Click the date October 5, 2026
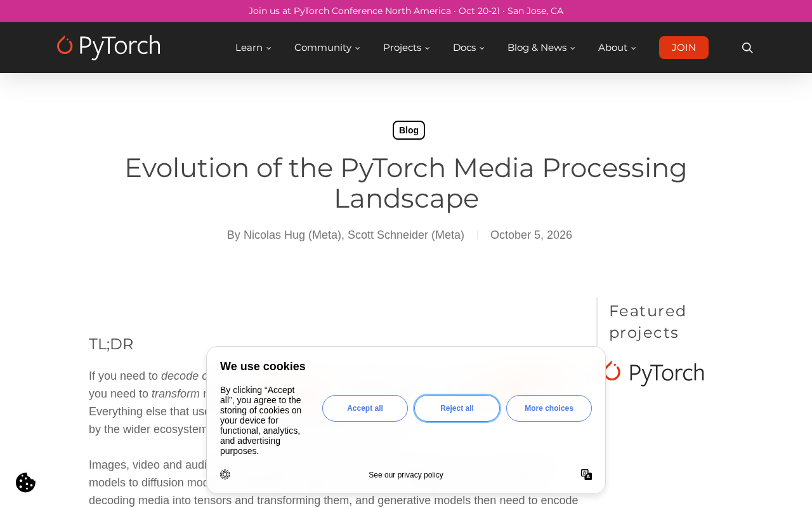The image size is (812, 508). tap(531, 235)
